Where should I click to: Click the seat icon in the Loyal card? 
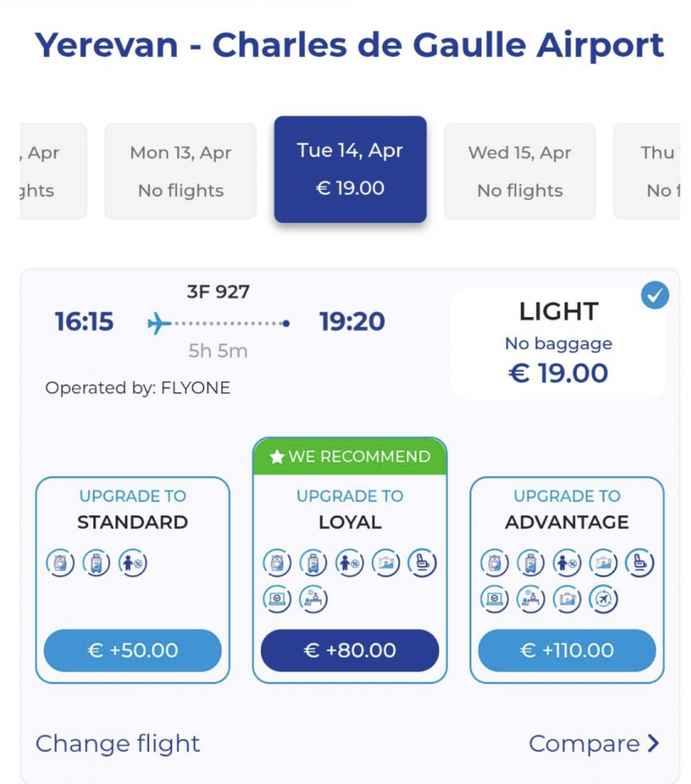[422, 563]
